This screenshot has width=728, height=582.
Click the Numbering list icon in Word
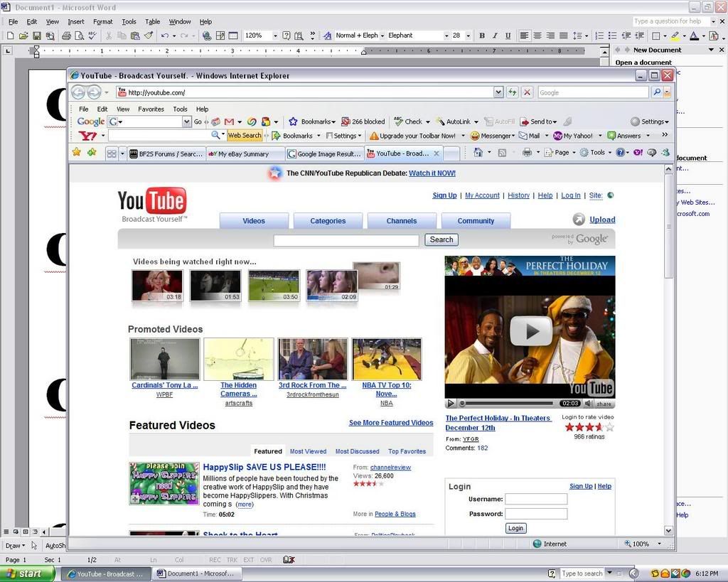(599, 36)
